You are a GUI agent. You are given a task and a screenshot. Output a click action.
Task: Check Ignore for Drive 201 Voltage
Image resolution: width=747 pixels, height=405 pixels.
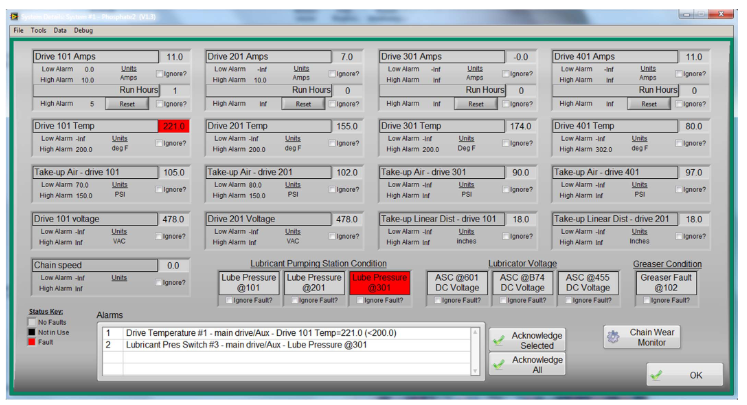click(x=333, y=236)
